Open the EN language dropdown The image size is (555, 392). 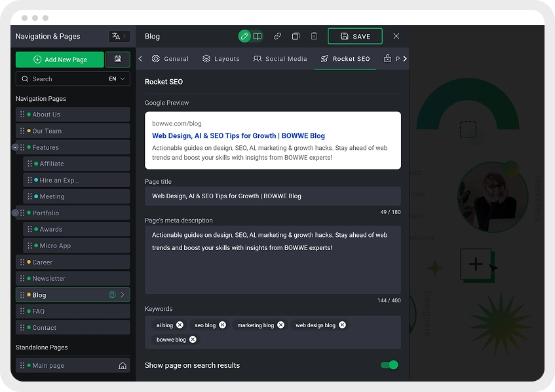tap(117, 79)
